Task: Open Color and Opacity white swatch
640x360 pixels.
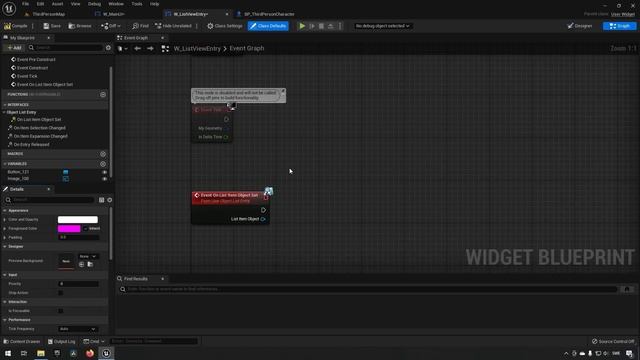Action: (x=78, y=220)
